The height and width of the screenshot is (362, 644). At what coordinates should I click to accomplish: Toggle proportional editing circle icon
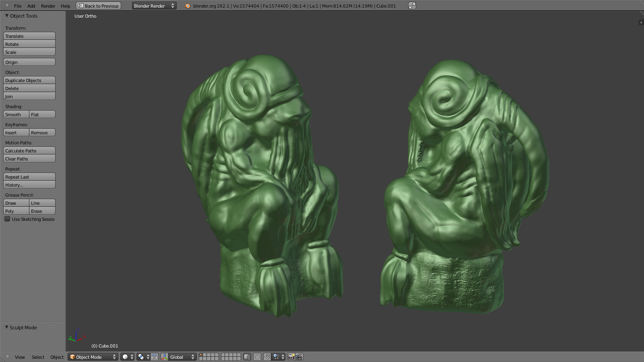pos(257,357)
